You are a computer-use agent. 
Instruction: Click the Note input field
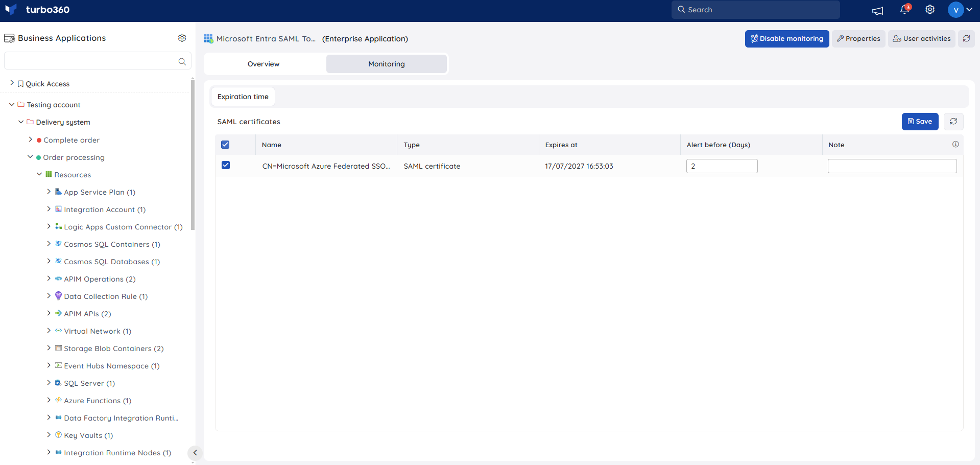tap(892, 166)
